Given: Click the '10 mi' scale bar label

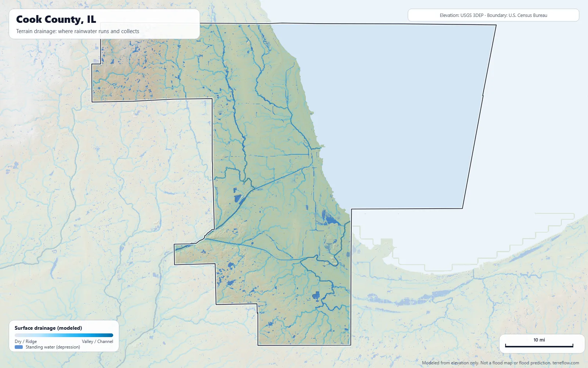Looking at the screenshot, I should [539, 340].
